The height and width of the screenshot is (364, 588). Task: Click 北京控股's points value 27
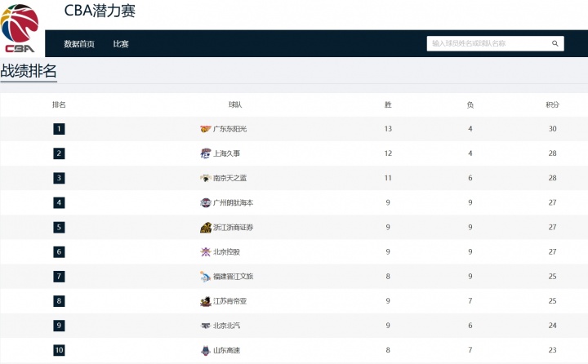[552, 252]
